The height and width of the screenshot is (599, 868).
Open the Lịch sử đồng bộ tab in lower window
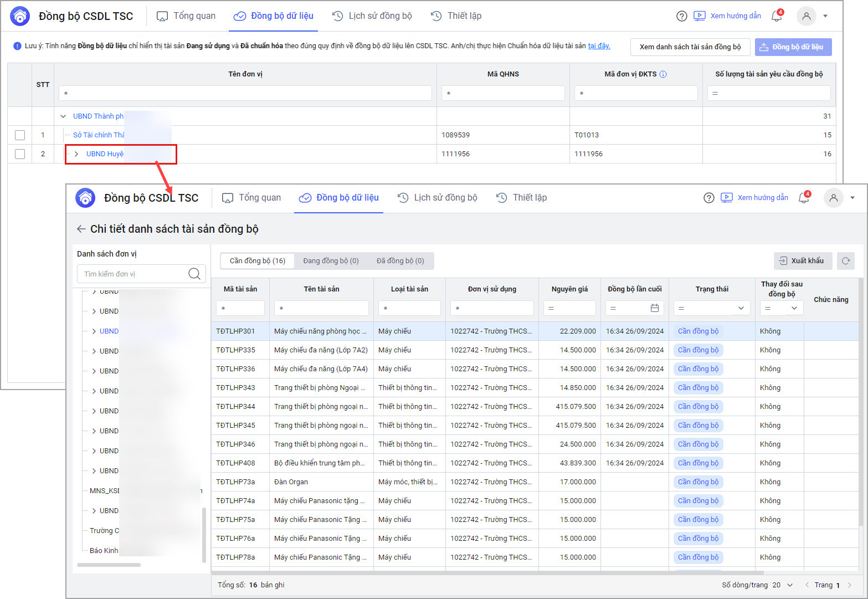point(438,198)
